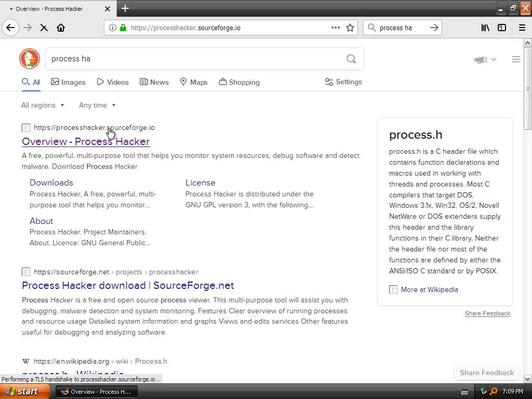Click the DuckDuckGo duck logo
532x399 pixels.
click(30, 59)
